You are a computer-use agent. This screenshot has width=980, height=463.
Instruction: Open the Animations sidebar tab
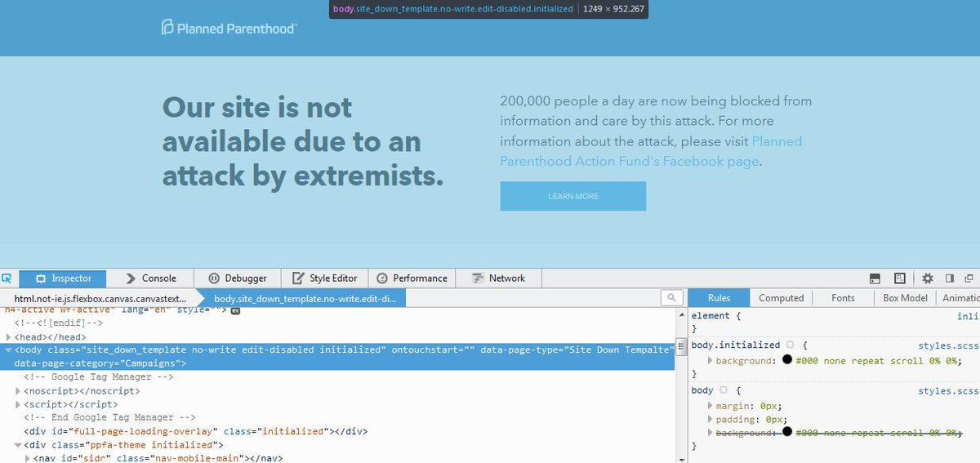[x=958, y=298]
